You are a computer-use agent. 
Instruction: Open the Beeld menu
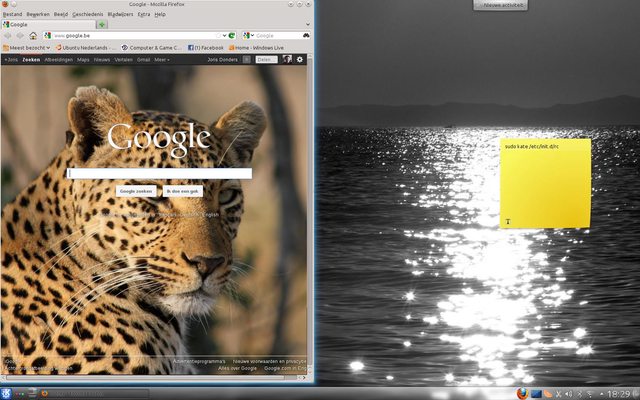click(61, 14)
